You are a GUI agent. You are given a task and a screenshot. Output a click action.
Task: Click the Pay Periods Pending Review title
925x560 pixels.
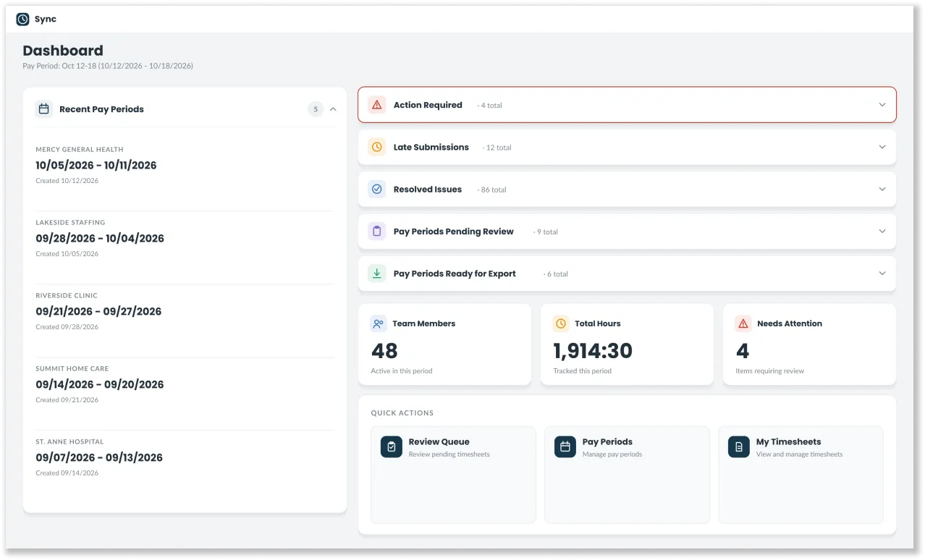(x=454, y=232)
